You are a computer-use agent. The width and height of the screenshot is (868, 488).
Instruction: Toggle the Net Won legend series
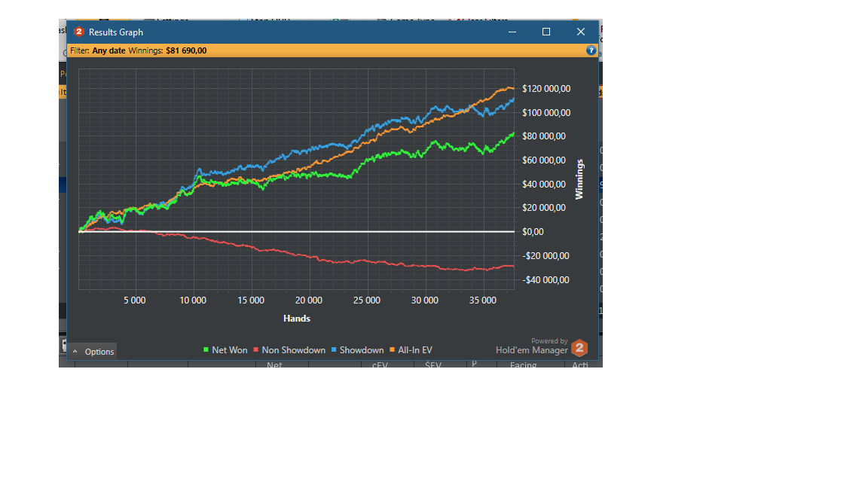pyautogui.click(x=225, y=350)
